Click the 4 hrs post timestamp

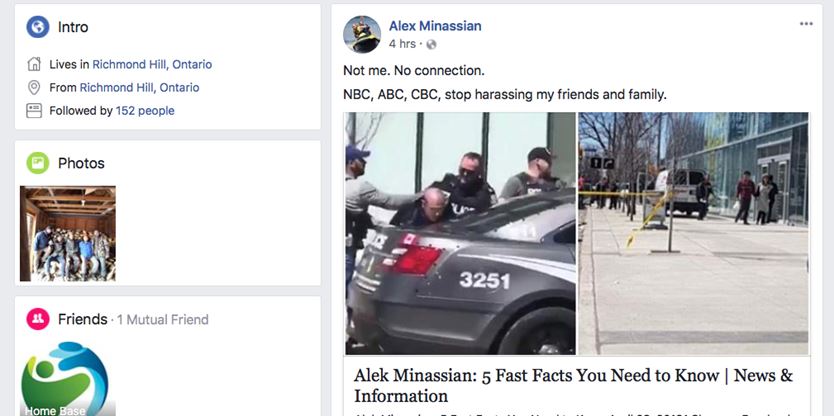[402, 44]
